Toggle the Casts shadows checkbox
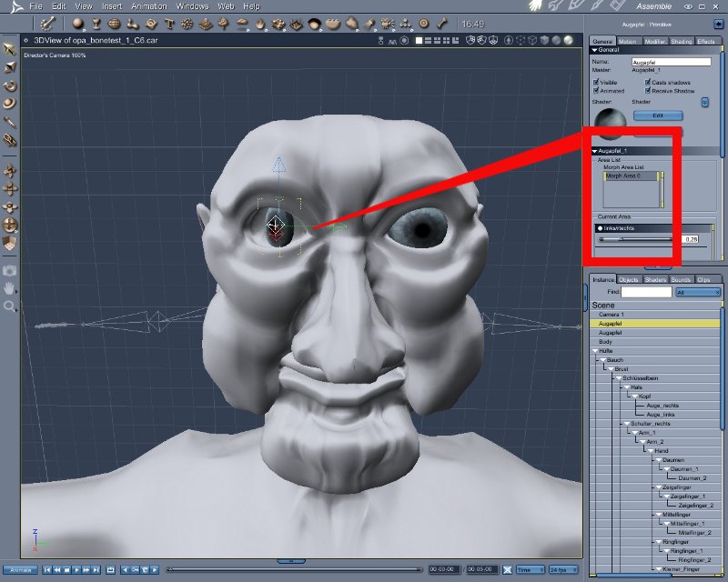728x582 pixels. coord(648,82)
